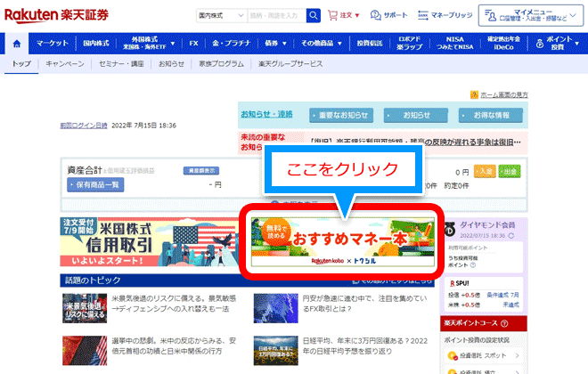Click the Rakuten 楽天証券 logo
This screenshot has width=588, height=374.
point(56,15)
